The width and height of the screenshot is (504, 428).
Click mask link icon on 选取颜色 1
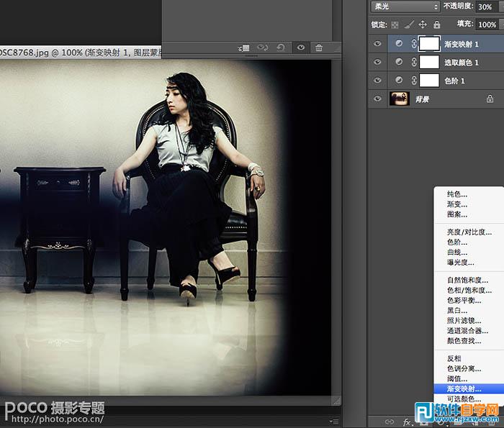tap(414, 62)
